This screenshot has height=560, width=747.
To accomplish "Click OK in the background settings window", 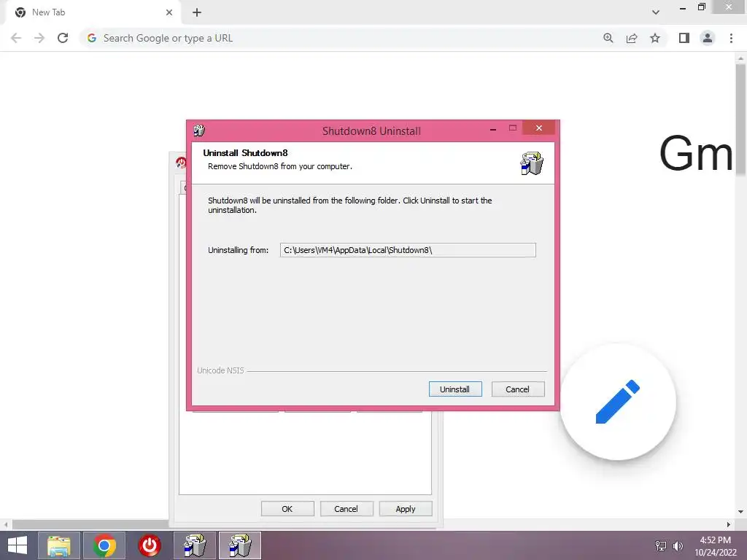I will point(287,508).
